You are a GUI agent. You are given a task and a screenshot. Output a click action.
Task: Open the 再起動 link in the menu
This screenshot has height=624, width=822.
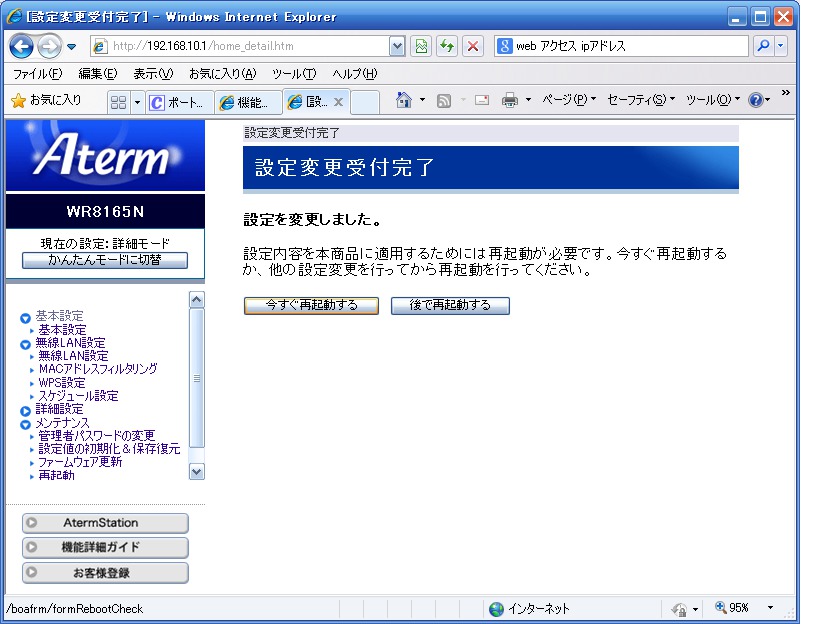point(57,476)
